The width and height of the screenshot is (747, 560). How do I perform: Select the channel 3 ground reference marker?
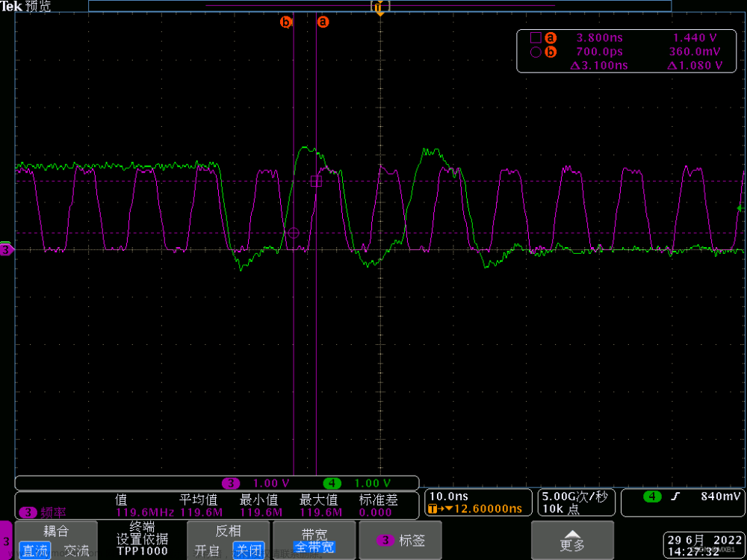pyautogui.click(x=6, y=249)
